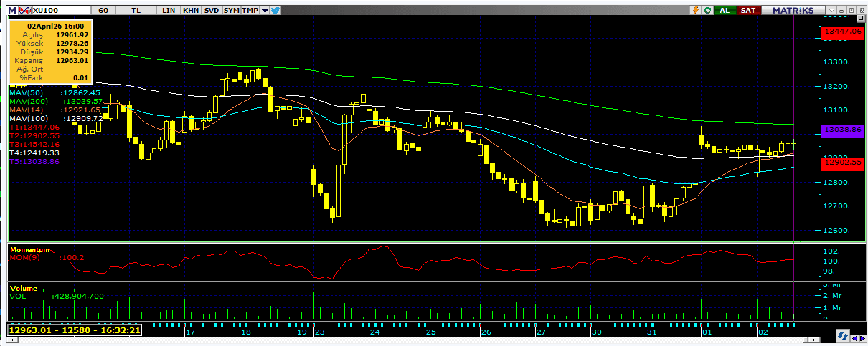Open the triangle dropdown right of MATRIKS
The height and width of the screenshot is (346, 868).
click(831, 11)
